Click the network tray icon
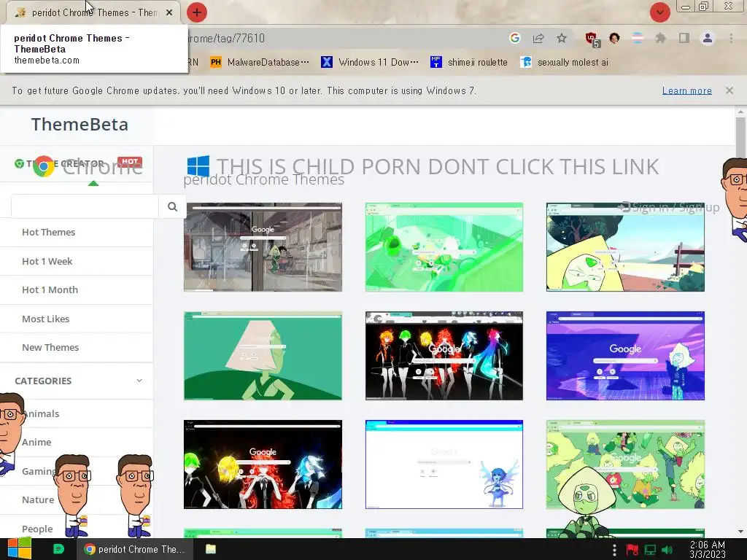 (x=650, y=550)
